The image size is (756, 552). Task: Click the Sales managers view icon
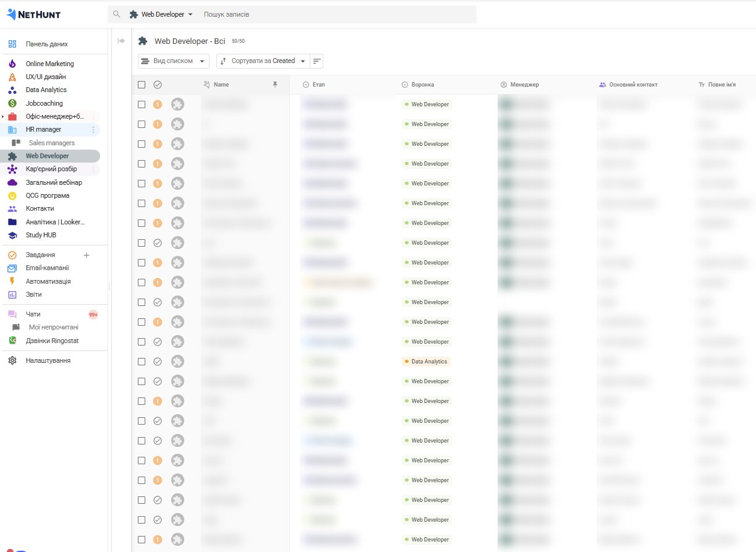point(16,143)
